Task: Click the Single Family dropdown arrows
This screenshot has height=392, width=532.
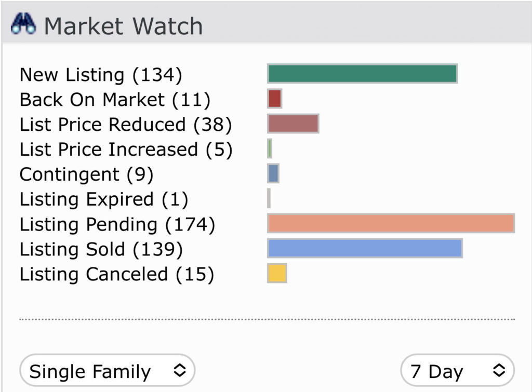Action: pyautogui.click(x=179, y=370)
